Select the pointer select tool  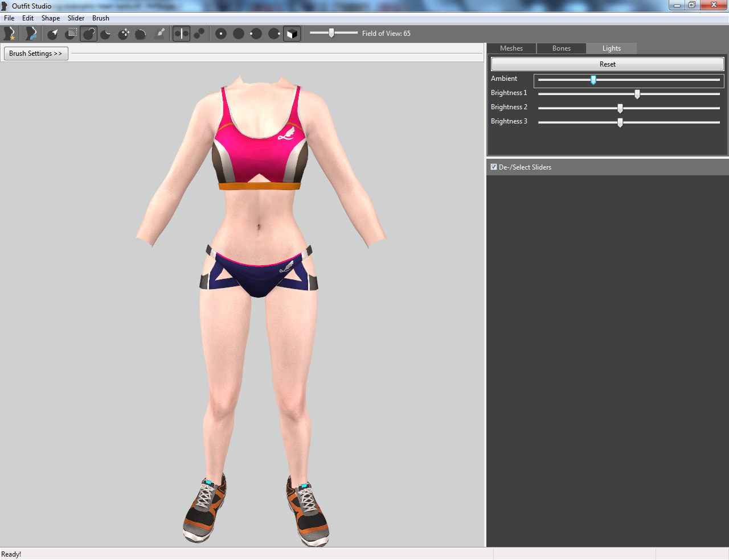53,34
